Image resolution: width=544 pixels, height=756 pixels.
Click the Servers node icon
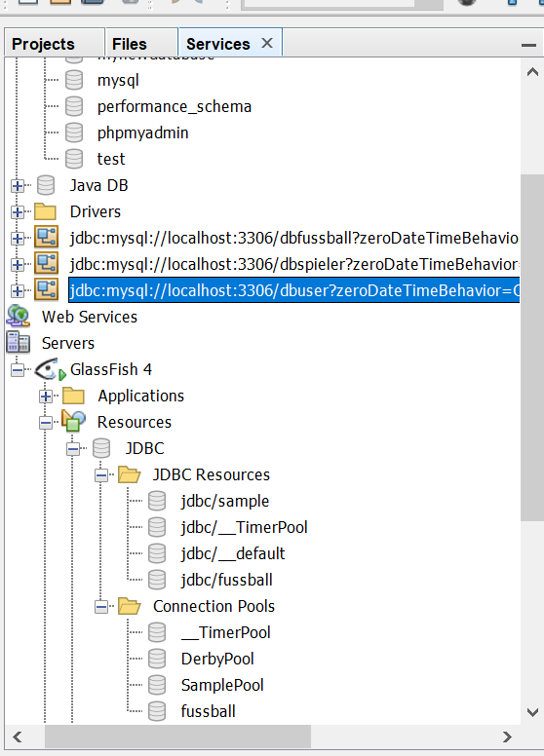[19, 343]
